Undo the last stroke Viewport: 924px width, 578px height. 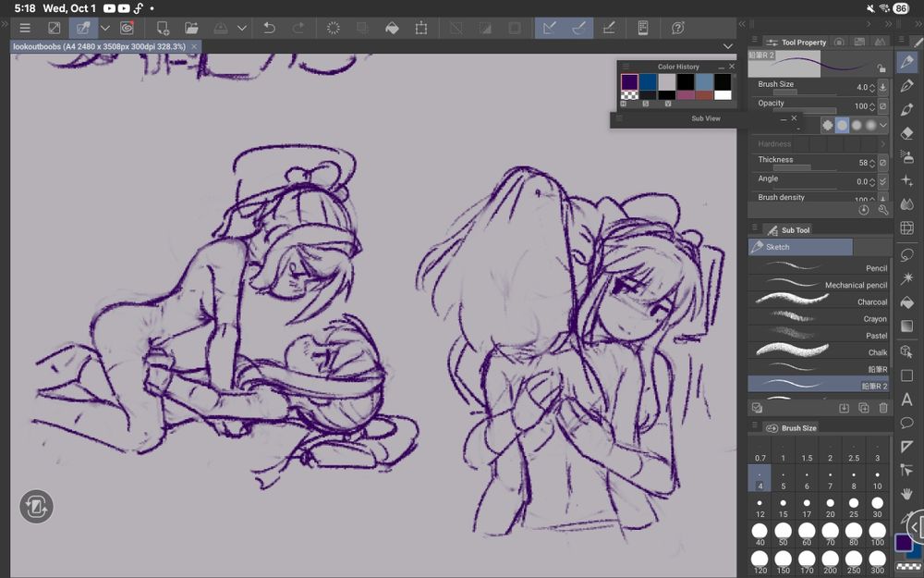pos(269,28)
